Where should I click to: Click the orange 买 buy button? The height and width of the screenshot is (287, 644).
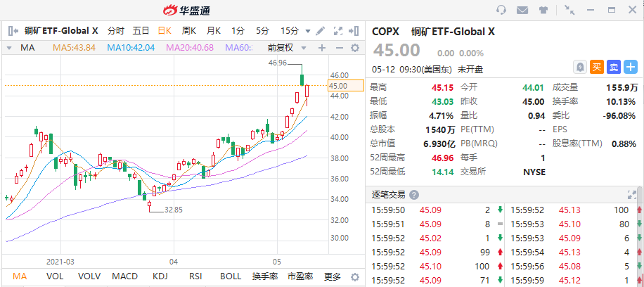point(597,67)
